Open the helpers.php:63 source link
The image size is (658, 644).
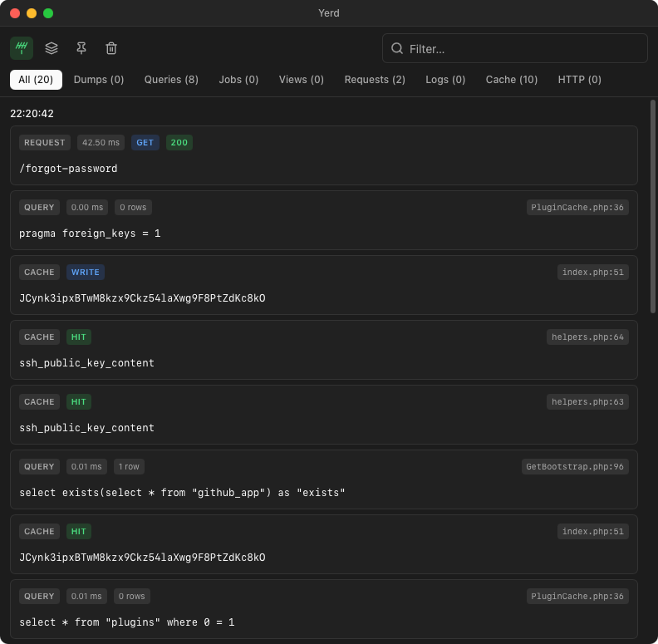tap(587, 401)
